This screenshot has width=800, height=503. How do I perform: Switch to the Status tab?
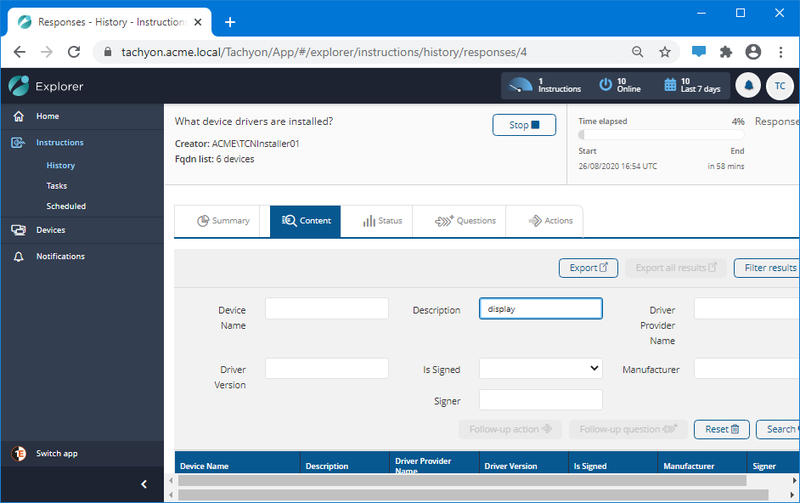click(382, 221)
